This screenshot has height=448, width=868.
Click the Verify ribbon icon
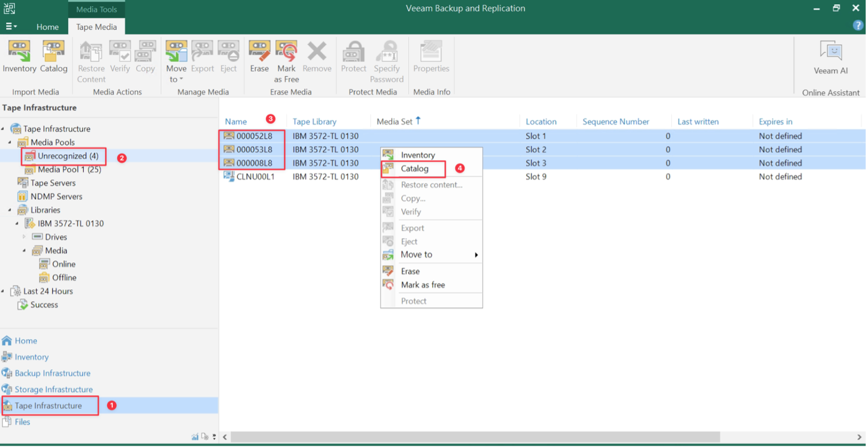[120, 57]
